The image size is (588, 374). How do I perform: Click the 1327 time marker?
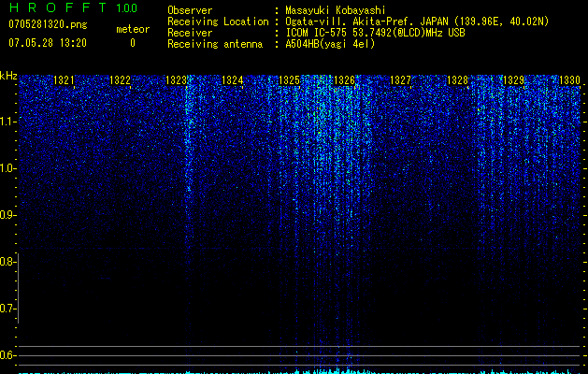tap(401, 80)
